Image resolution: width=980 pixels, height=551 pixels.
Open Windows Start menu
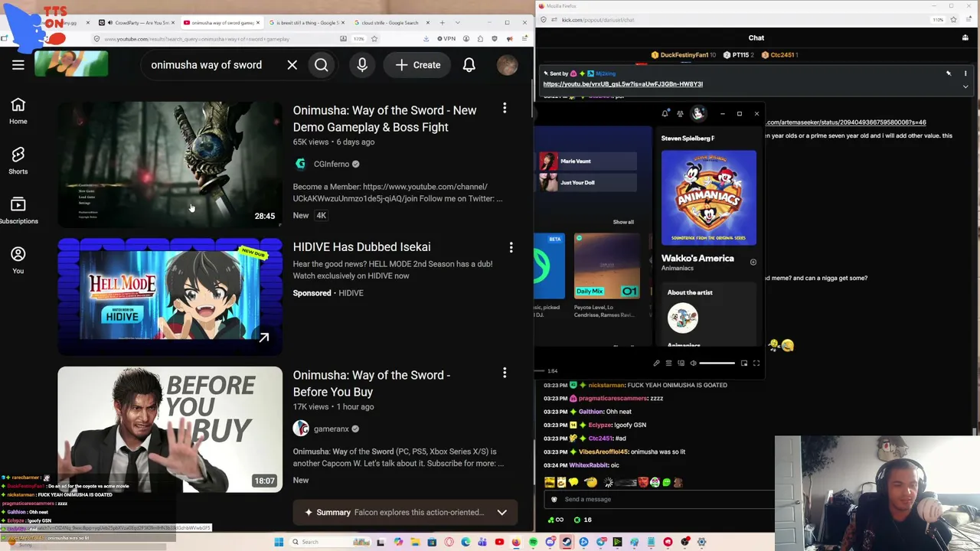[x=279, y=542]
